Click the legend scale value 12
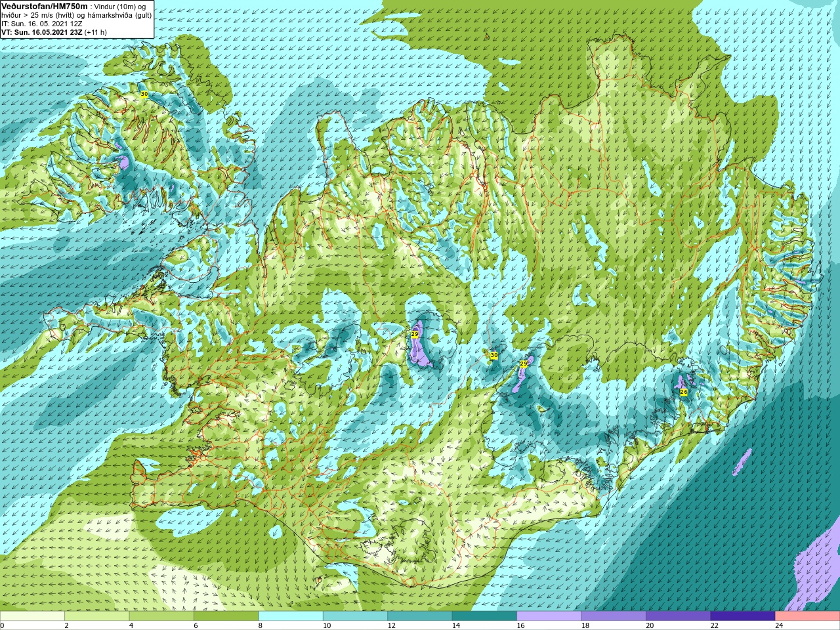This screenshot has width=840, height=630. 391,626
